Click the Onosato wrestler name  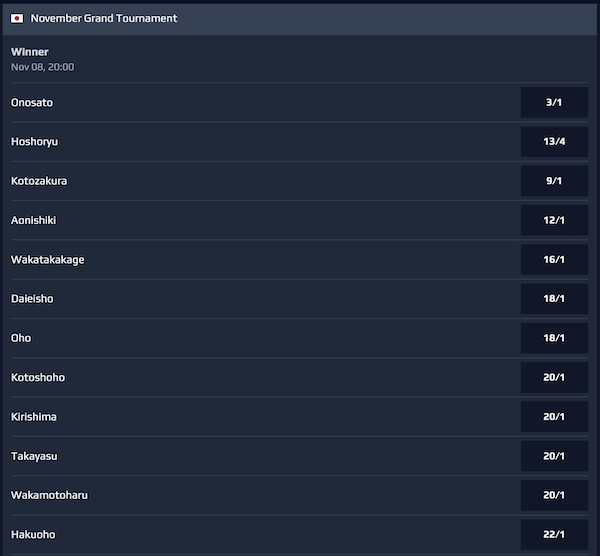tap(33, 103)
